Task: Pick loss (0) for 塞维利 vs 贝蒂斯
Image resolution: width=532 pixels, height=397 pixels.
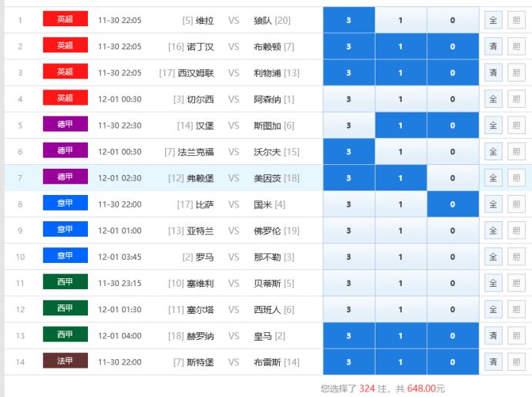Action: pyautogui.click(x=453, y=283)
